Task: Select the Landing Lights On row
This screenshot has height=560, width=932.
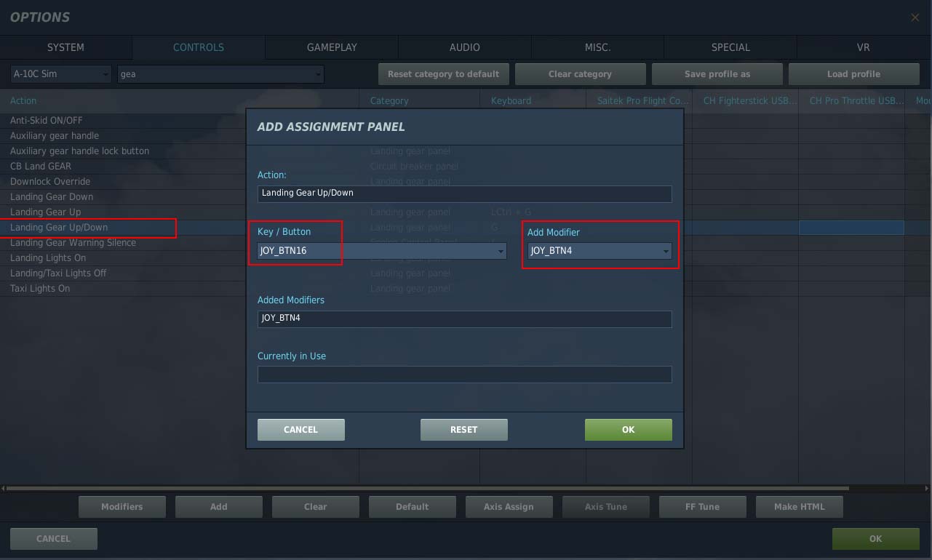Action: (x=124, y=258)
